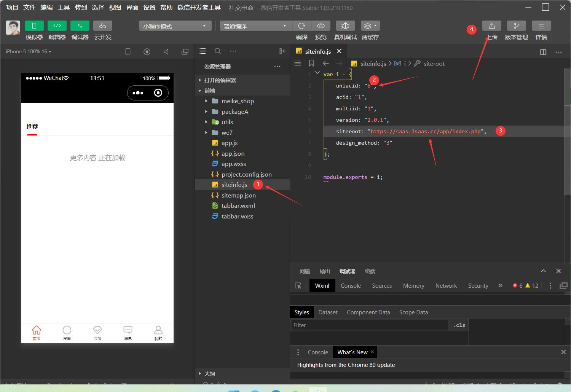
Task: Switch to the 输出 panel tab
Action: [x=325, y=271]
